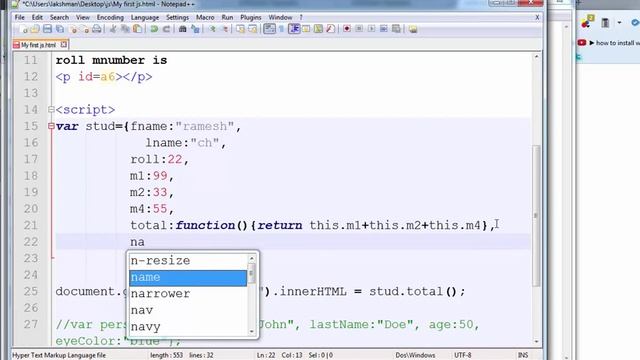Toggle synchronize vertical scrolling
The image size is (640, 360).
pos(240,29)
